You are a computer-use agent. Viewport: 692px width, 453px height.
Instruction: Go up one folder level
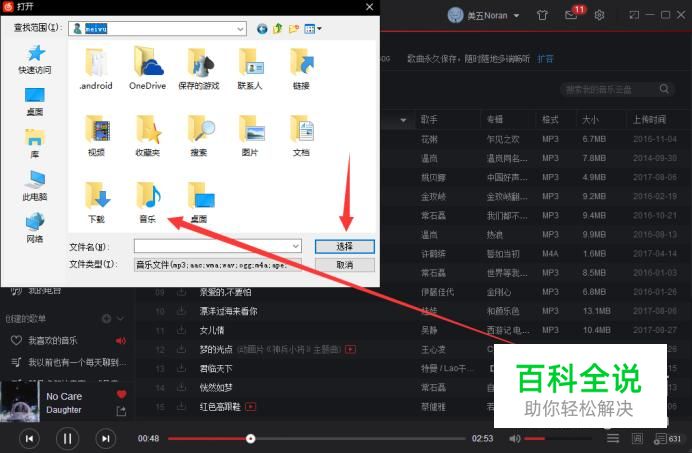[278, 29]
